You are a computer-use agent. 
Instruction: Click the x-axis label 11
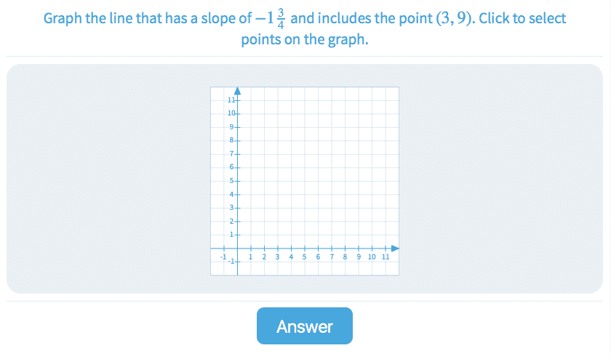point(386,257)
